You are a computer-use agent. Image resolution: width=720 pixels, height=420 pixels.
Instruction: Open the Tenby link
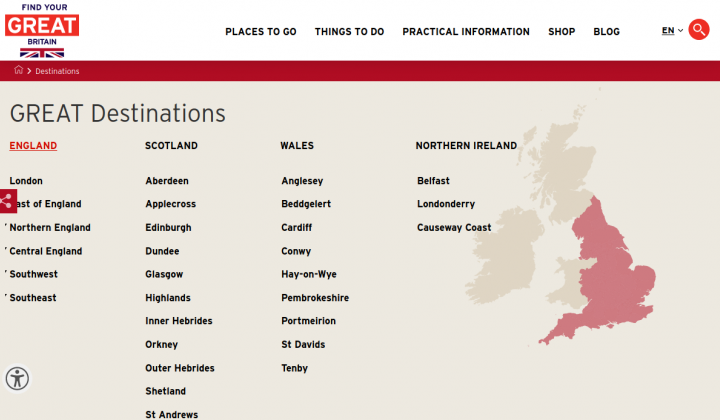click(x=295, y=368)
